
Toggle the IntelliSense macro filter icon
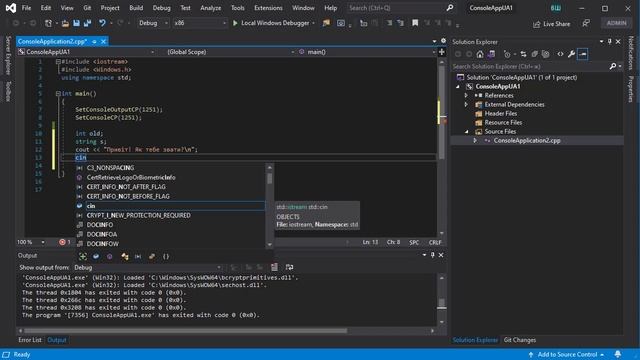(x=138, y=256)
